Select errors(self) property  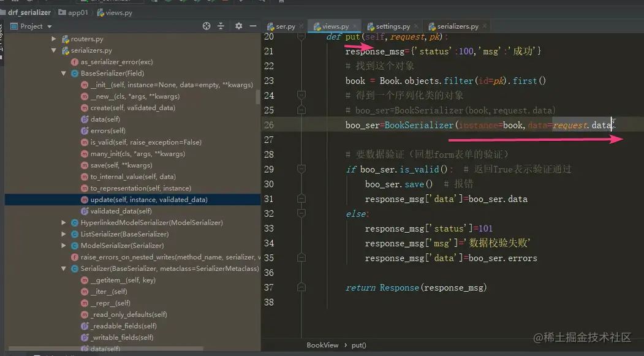tap(108, 131)
